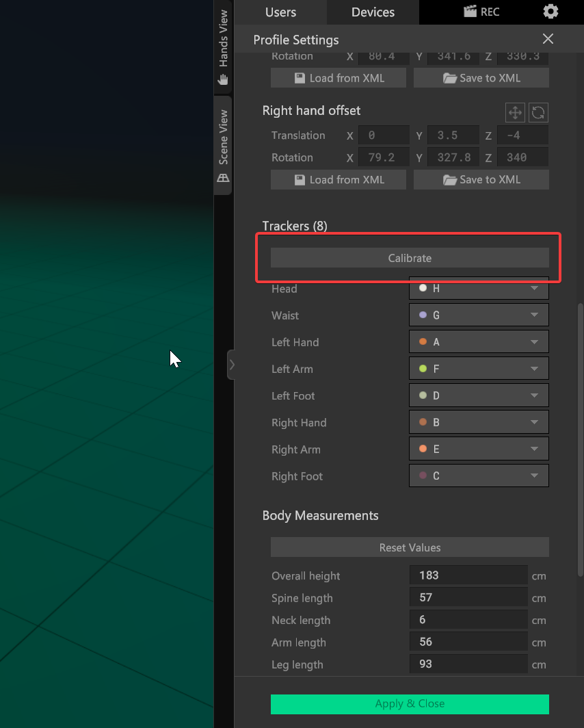Click Save to XML under Right hand offset

point(481,180)
